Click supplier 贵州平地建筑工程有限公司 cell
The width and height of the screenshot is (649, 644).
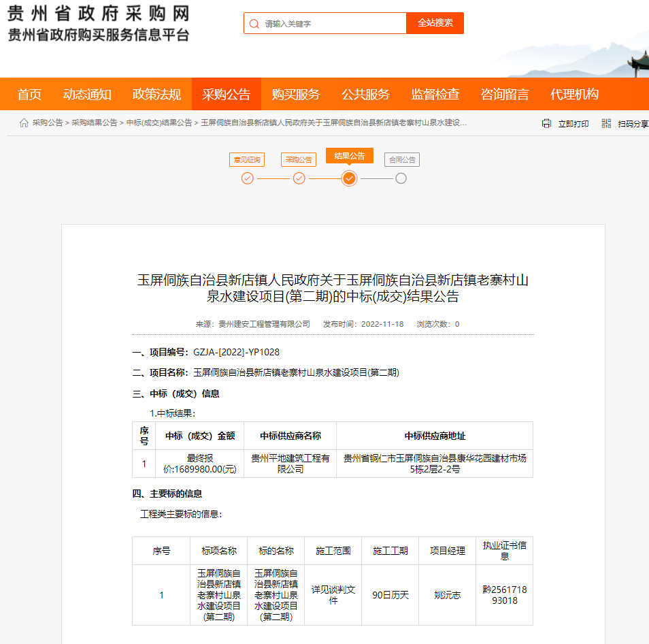click(290, 464)
